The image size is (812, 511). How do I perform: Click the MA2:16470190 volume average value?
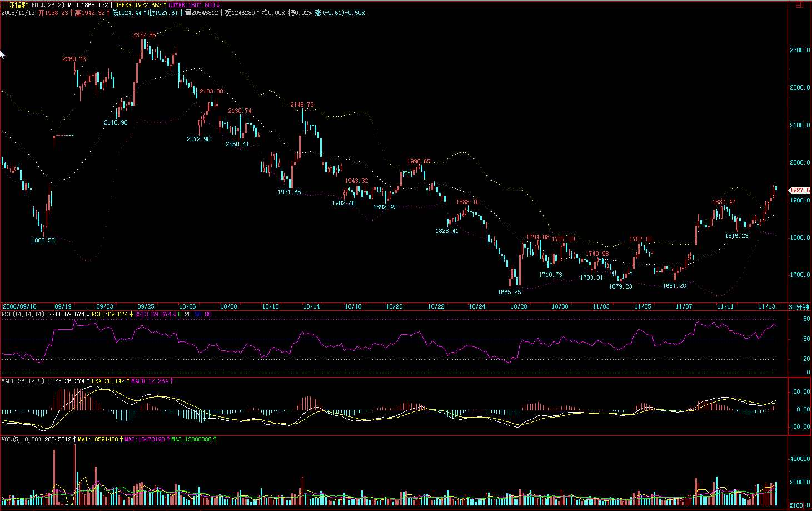click(x=145, y=440)
